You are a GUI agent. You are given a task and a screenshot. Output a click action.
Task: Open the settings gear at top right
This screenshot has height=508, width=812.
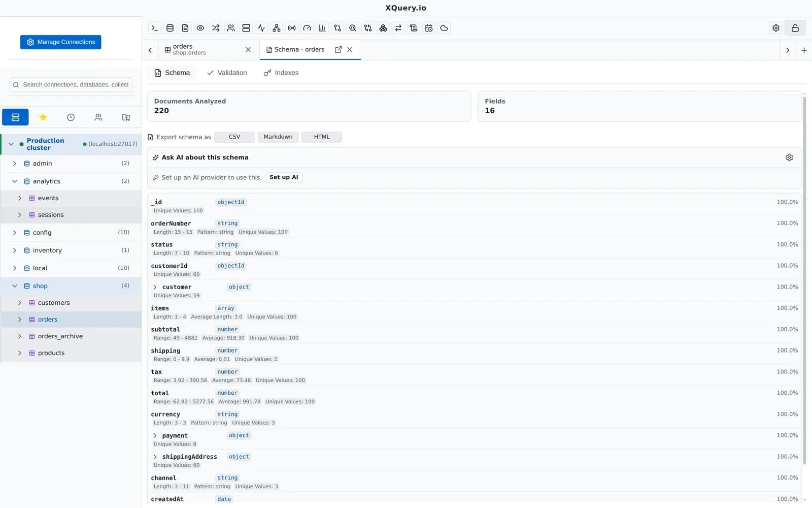776,28
